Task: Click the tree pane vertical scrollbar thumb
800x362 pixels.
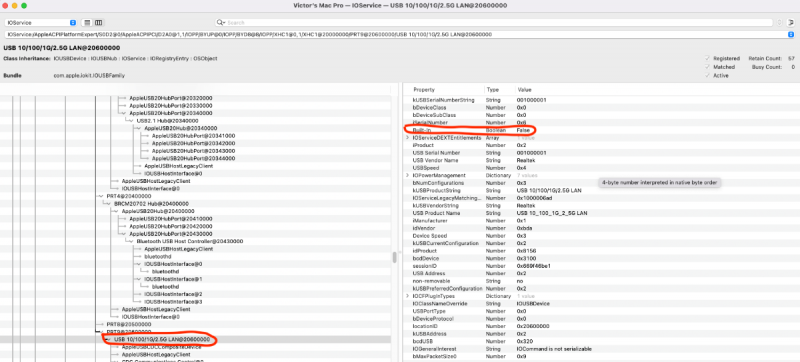Action: click(394, 257)
